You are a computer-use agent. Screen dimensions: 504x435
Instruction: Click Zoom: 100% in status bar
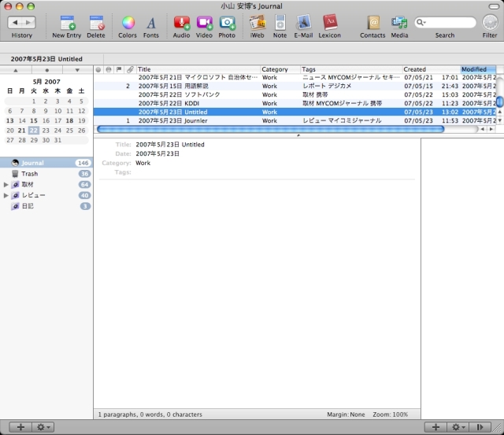tap(391, 415)
